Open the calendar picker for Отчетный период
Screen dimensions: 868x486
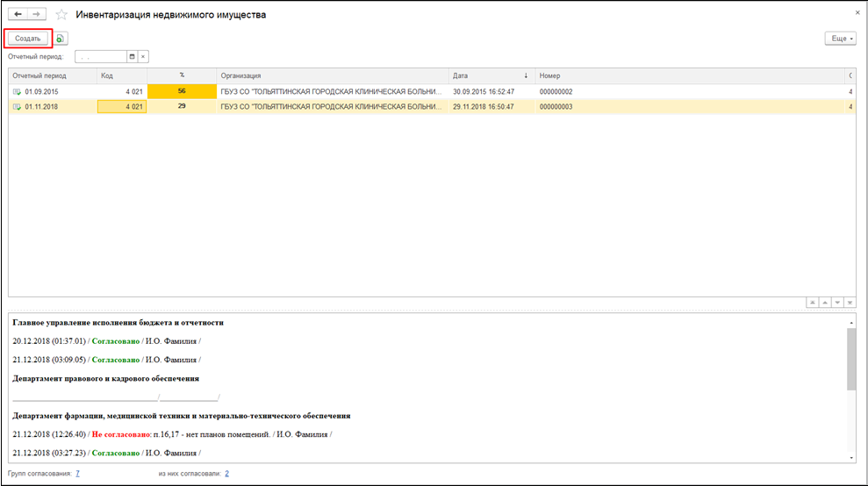[x=132, y=56]
